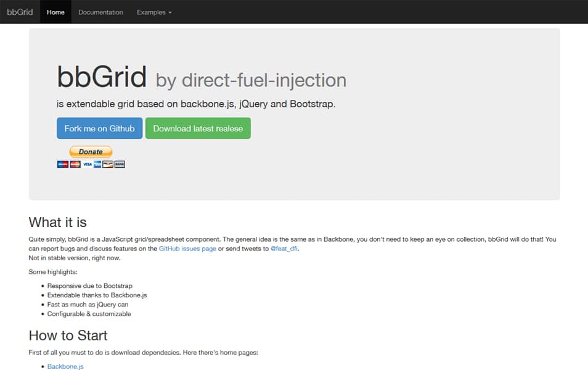The image size is (588, 370).
Task: Click the American Express card icon
Action: (97, 164)
